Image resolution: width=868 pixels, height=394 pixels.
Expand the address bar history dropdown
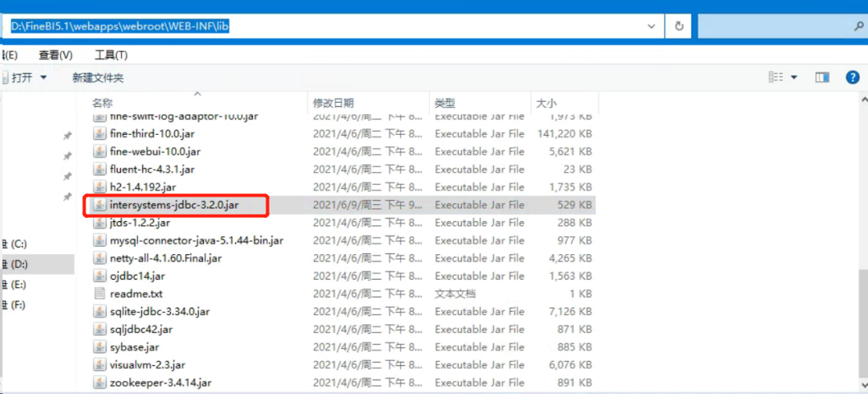(652, 25)
